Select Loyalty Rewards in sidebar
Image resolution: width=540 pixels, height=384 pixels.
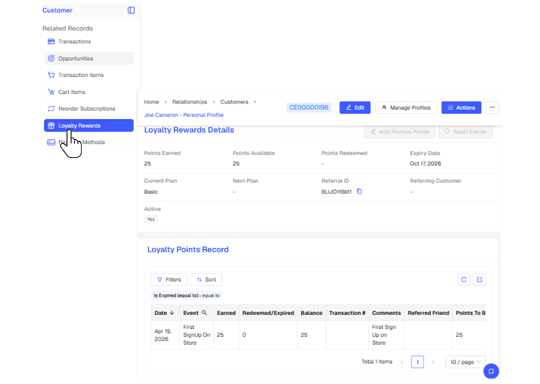pyautogui.click(x=89, y=126)
